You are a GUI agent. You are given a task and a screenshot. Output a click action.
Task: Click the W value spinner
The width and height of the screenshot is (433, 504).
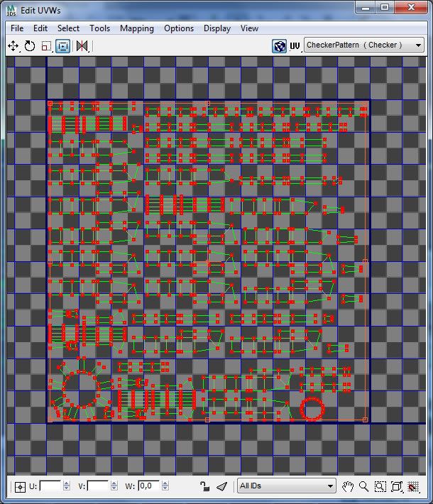165,486
